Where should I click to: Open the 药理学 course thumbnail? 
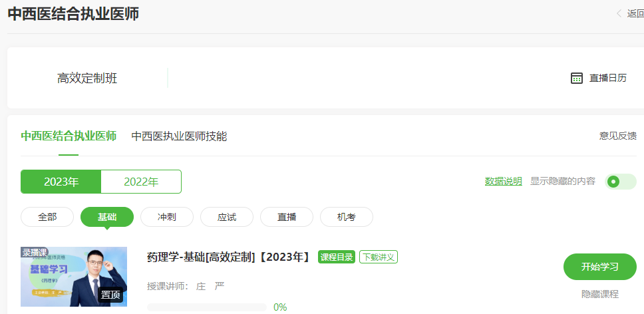click(74, 276)
